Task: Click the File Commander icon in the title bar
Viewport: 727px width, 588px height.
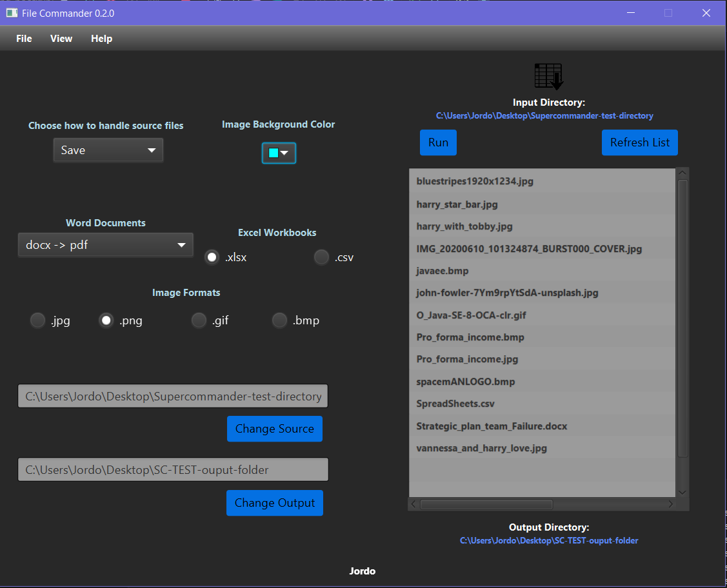Action: coord(10,12)
